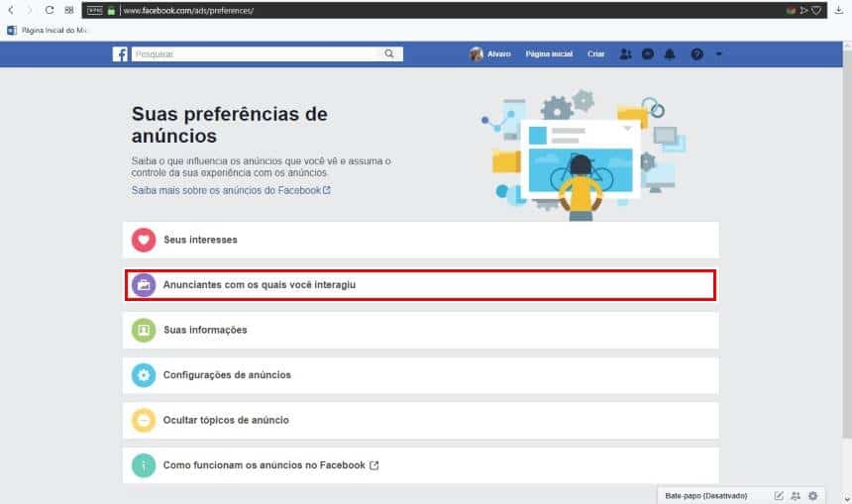Click the send-to-flow arrow icon in address bar
The height and width of the screenshot is (504, 852).
803,10
